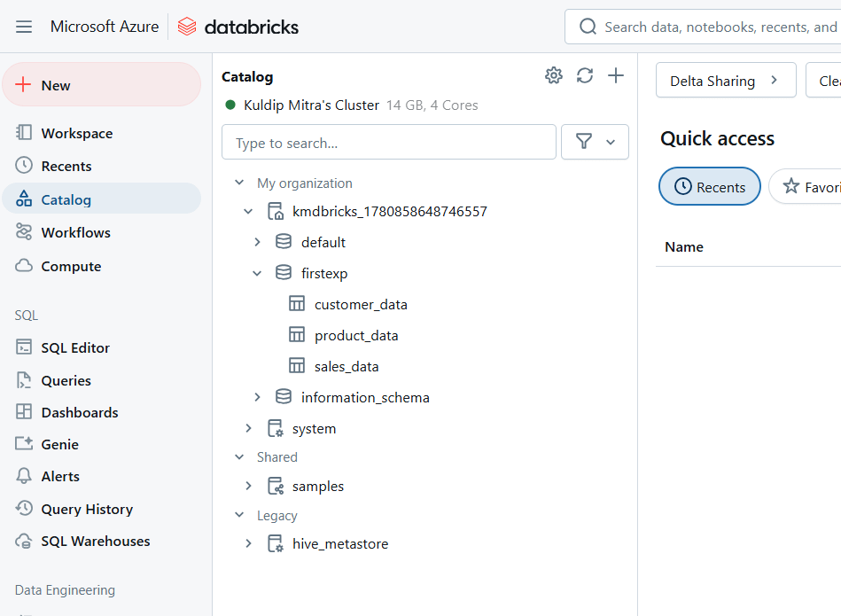
Task: Collapse the firstexp schema
Action: pyautogui.click(x=258, y=273)
